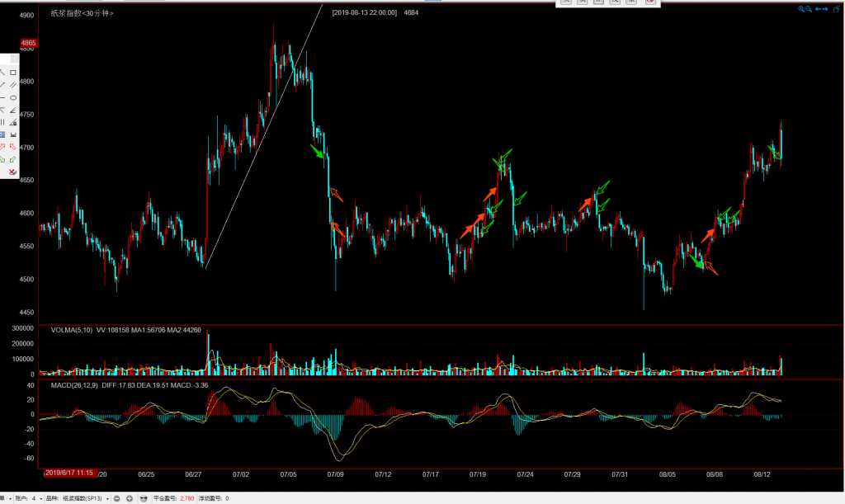Click the sunglasses face icon in status bar
845x504 pixels.
(x=144, y=498)
